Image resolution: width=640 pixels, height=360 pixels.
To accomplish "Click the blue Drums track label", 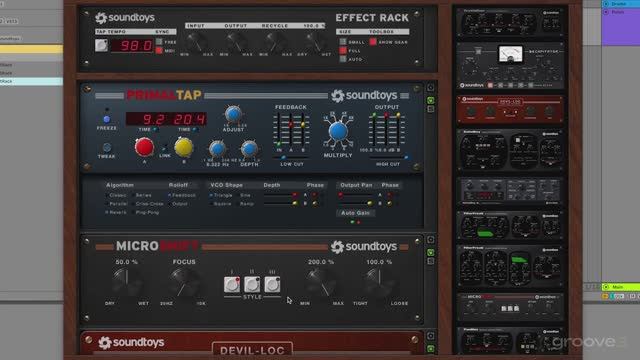I will point(621,3).
